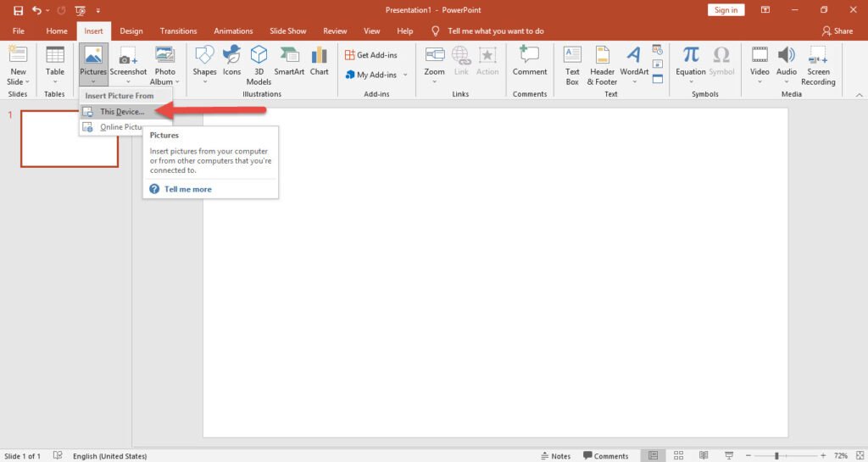
Task: Click the Sign in button
Action: (726, 10)
